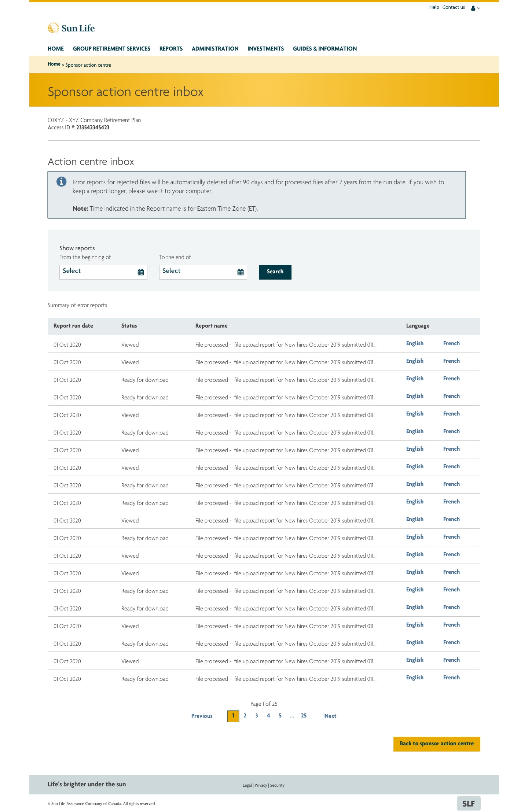Image resolution: width=528 pixels, height=812 pixels.
Task: Select the 'To the end of' date field
Action: tap(197, 272)
